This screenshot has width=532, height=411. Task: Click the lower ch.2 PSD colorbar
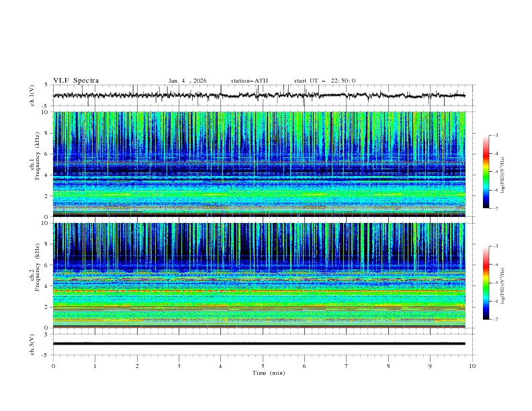486,283
